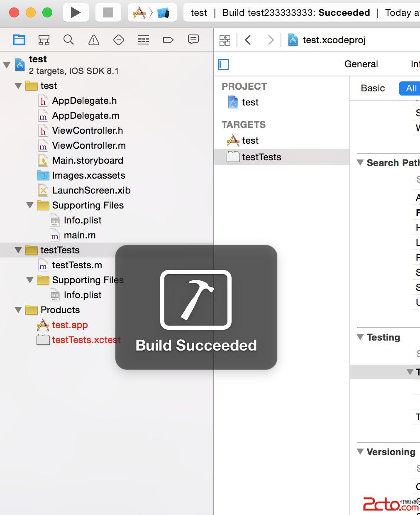The height and width of the screenshot is (515, 420).
Task: Show the Breakpoint navigator
Action: point(168,40)
